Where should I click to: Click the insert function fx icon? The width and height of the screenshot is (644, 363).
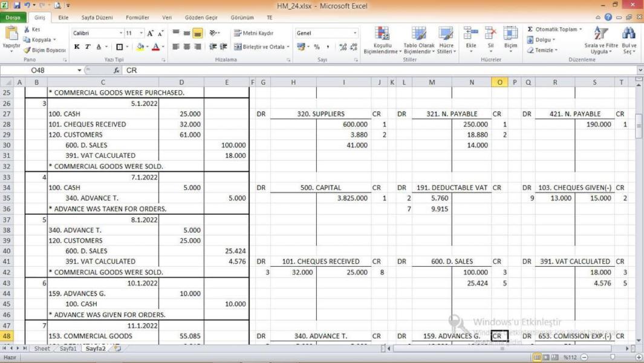pyautogui.click(x=117, y=70)
